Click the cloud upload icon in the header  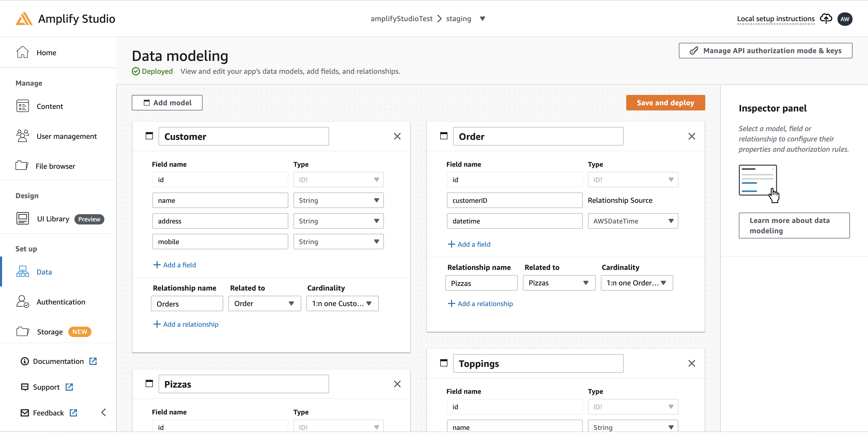coord(826,18)
